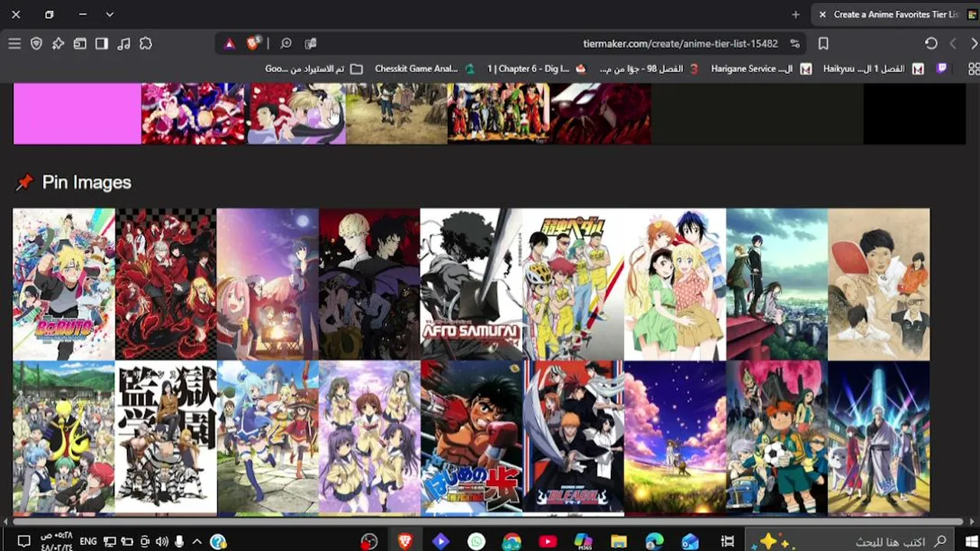Pick the Afro Samurai poster
Screen dimensions: 980x551
(471, 284)
